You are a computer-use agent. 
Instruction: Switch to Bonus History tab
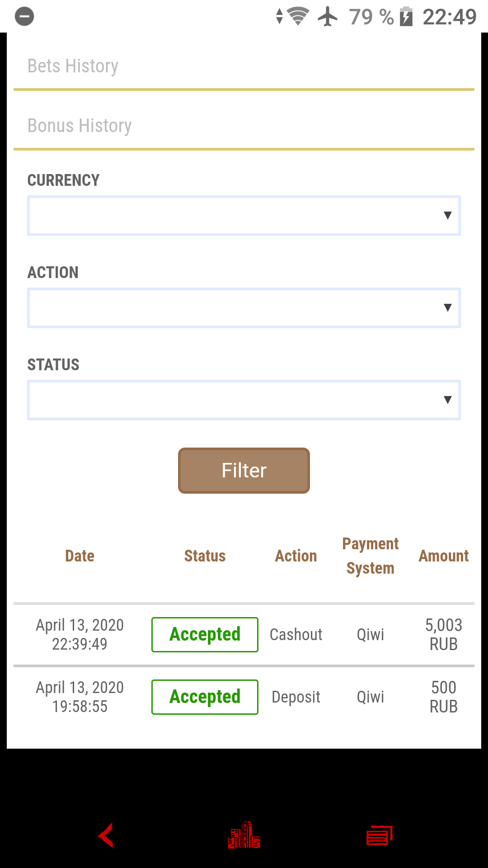click(80, 126)
